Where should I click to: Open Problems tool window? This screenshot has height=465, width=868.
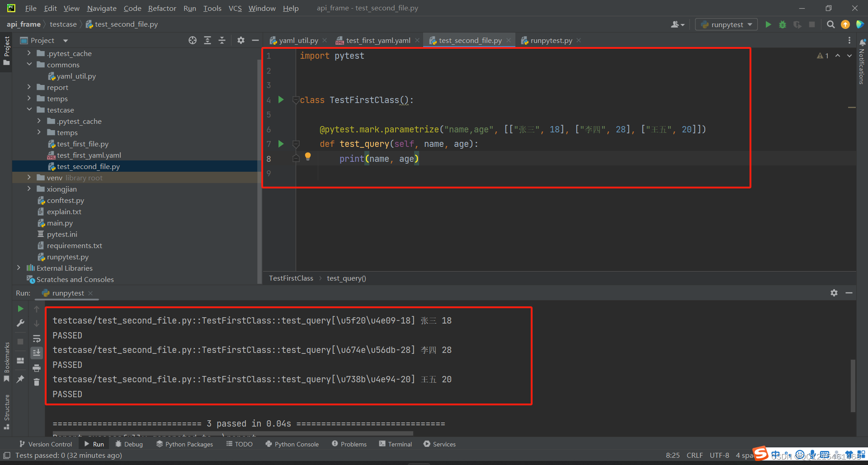point(349,444)
